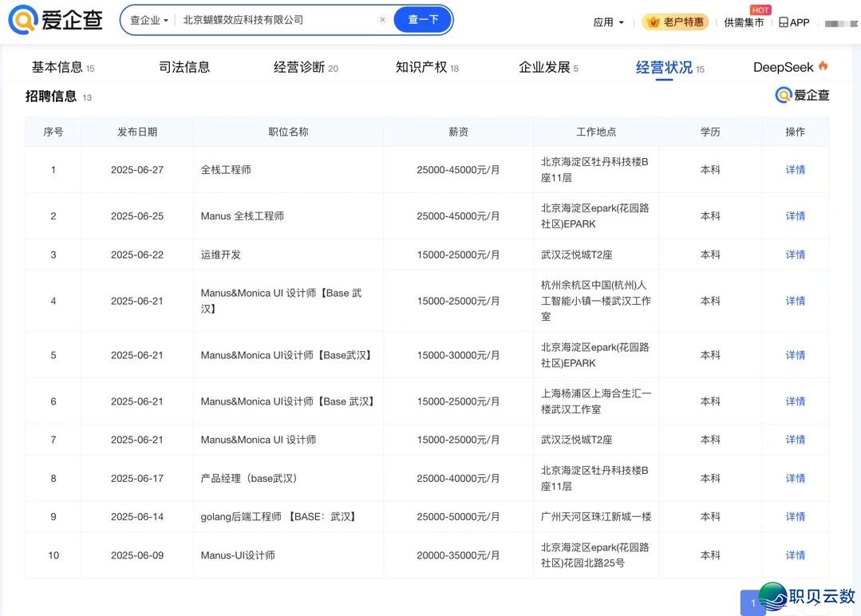Click the 工作地点 column header
This screenshot has width=861, height=616.
click(x=596, y=132)
